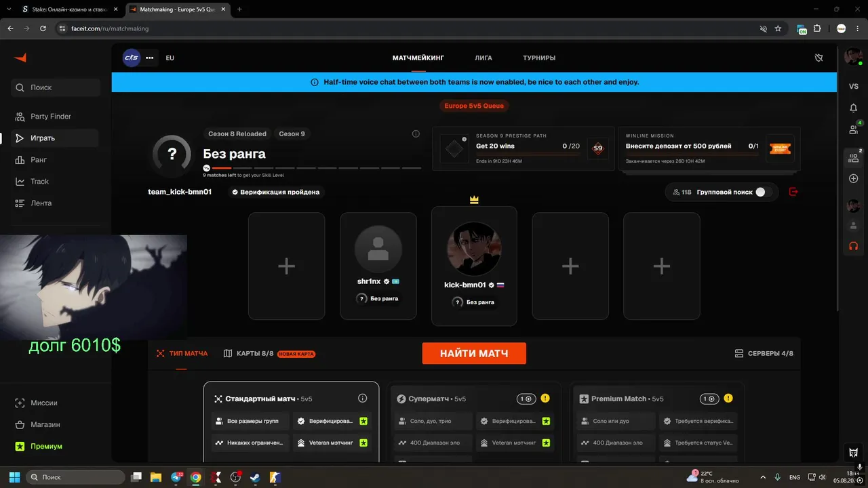
Task: Click the plus circle in right sidebar
Action: click(x=854, y=179)
